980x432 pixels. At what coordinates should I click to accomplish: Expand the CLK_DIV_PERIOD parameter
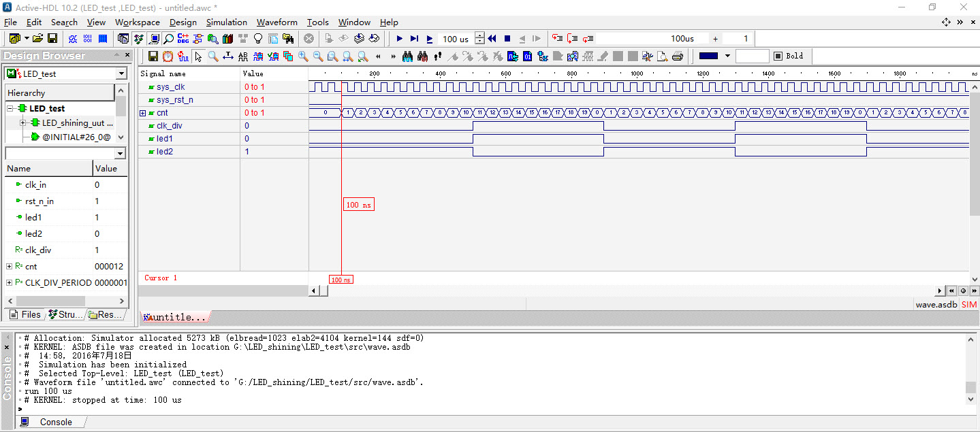(9, 282)
